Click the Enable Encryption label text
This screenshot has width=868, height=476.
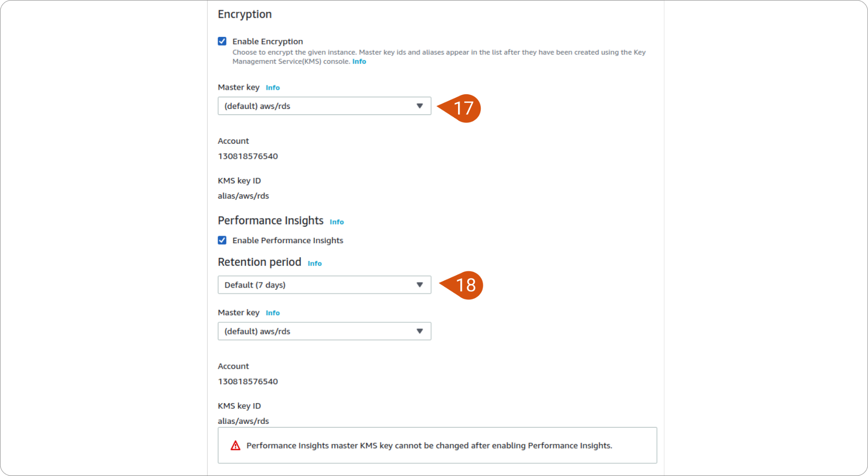(x=267, y=41)
